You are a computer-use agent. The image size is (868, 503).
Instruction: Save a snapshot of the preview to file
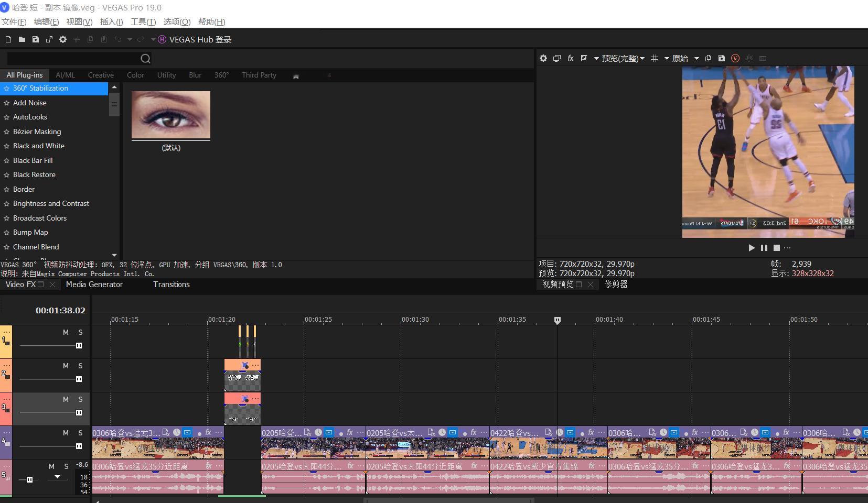click(x=722, y=58)
